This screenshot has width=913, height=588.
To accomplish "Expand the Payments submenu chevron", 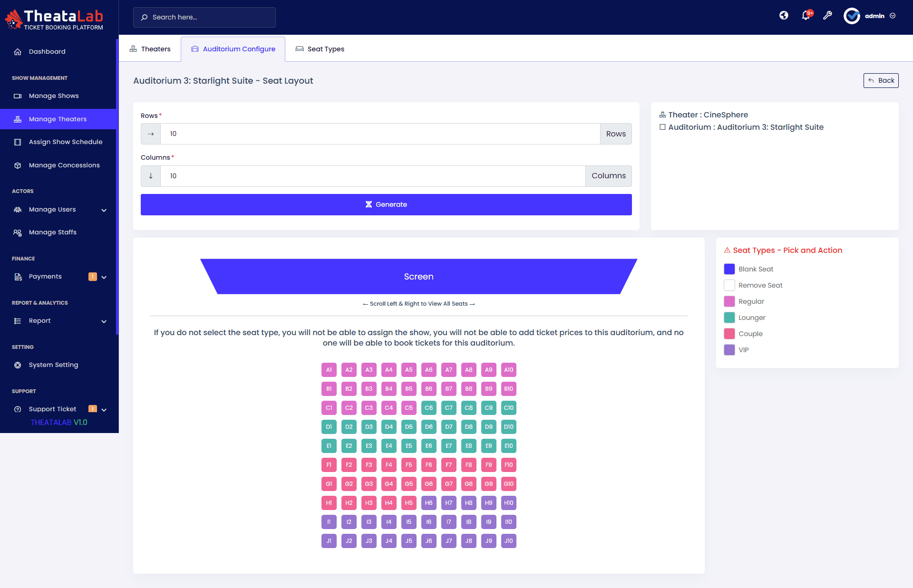I will coord(104,277).
